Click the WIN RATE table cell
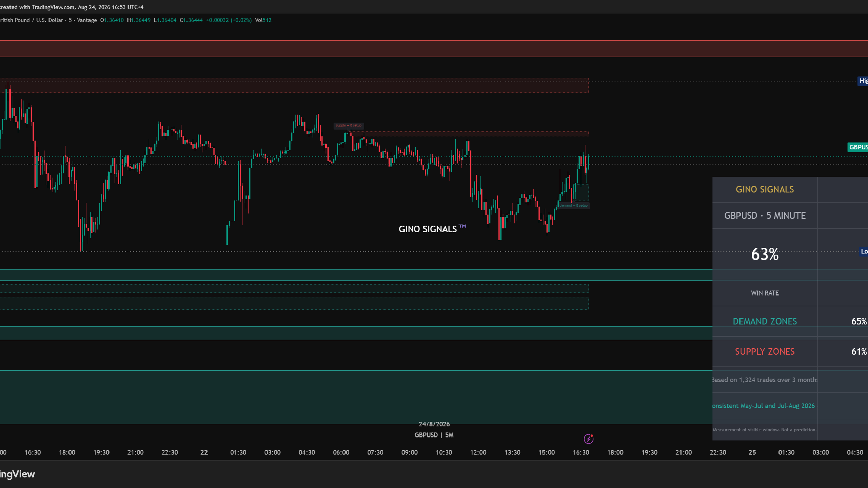The image size is (868, 488). [765, 293]
